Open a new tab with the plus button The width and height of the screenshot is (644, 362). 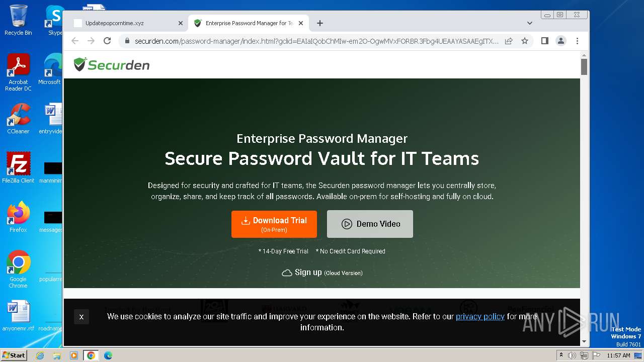tap(319, 23)
